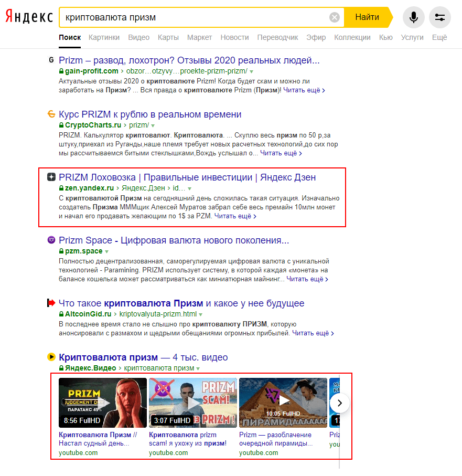This screenshot has height=476, width=462.
Task: Switch to the Видео tab
Action: pos(138,37)
